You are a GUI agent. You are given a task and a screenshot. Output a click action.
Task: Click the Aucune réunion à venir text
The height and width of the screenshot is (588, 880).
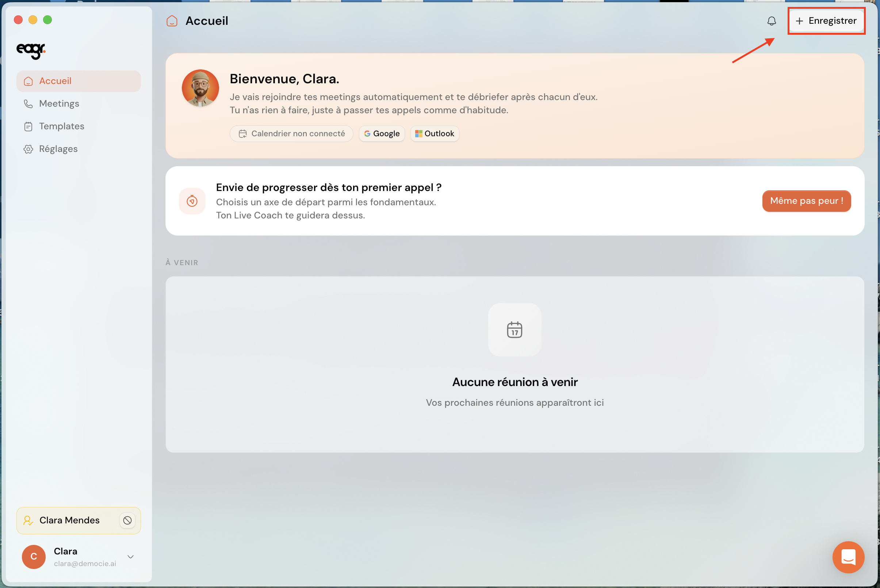[515, 382]
